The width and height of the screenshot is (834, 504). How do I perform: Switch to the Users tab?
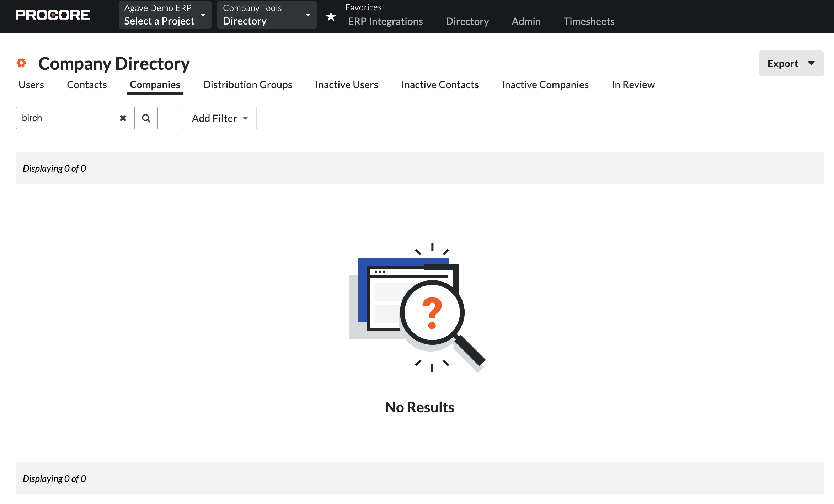[x=31, y=85]
